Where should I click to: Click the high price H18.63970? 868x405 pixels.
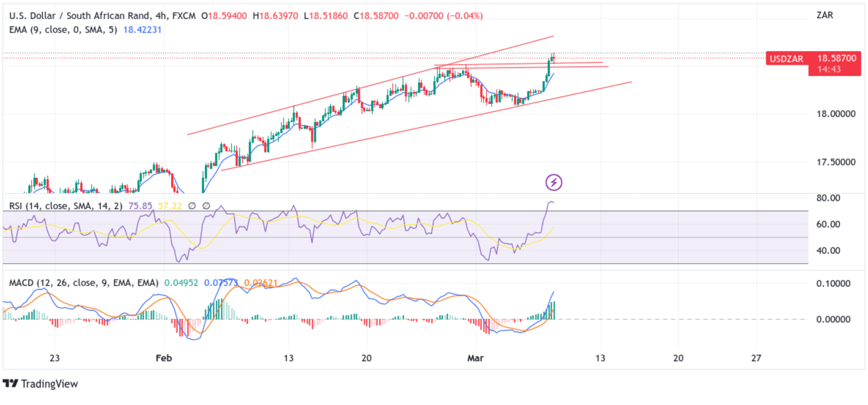275,15
